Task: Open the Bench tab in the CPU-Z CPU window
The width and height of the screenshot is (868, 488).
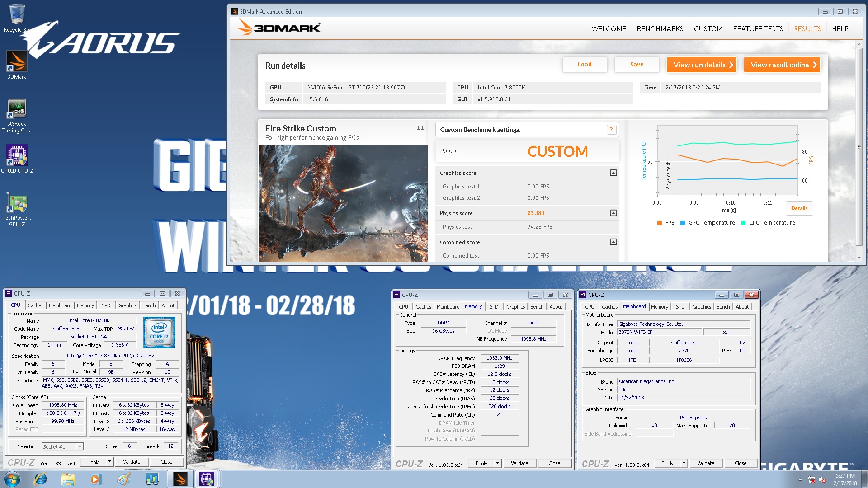Action: coord(149,305)
